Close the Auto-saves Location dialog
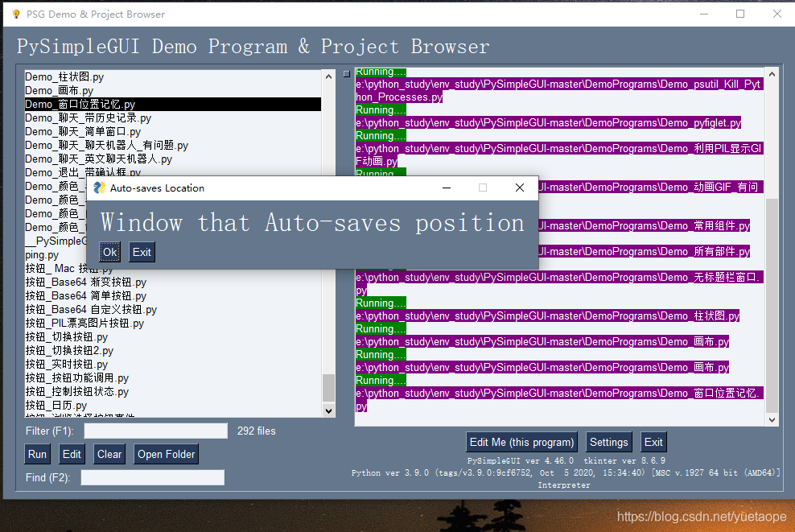795x532 pixels. coord(520,188)
